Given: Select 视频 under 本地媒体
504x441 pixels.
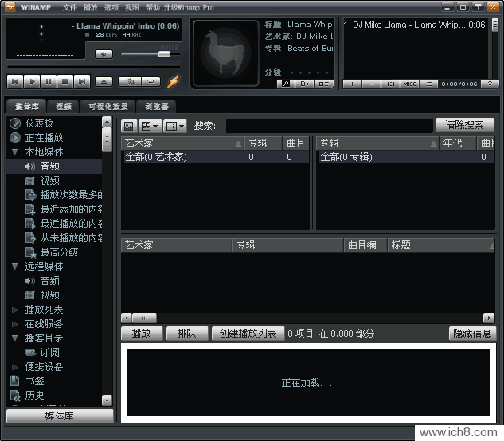Looking at the screenshot, I should coord(49,181).
